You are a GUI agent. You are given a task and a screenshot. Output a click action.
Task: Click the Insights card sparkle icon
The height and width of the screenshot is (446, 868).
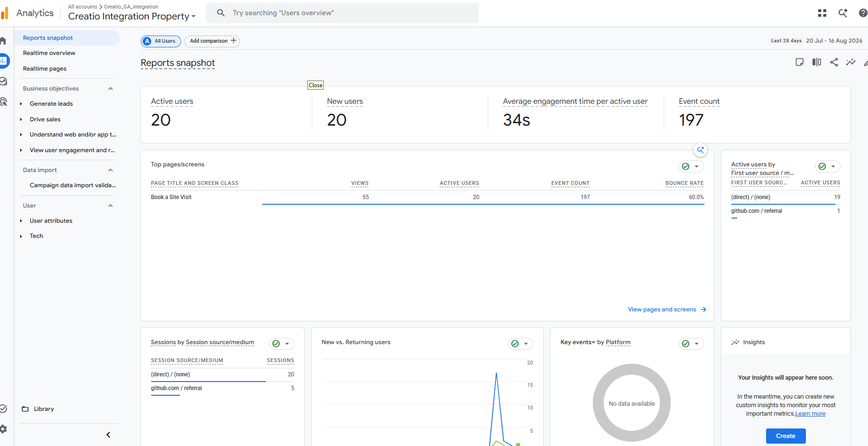pyautogui.click(x=735, y=342)
